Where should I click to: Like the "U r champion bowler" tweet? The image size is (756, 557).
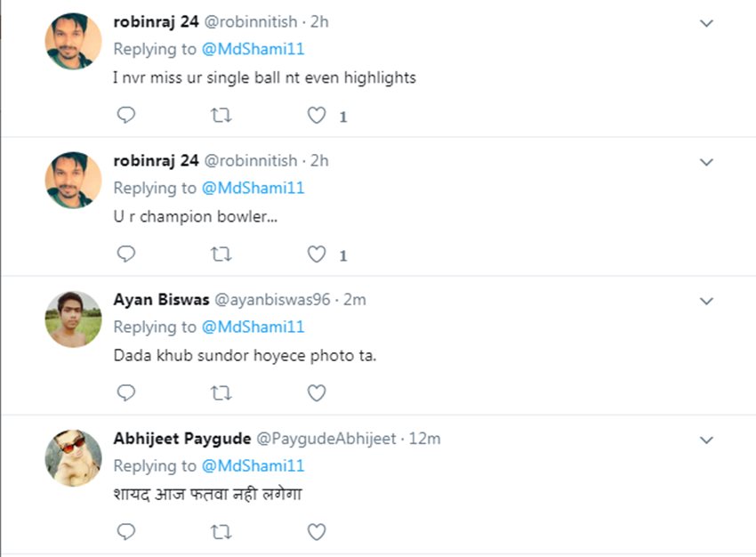coord(317,254)
